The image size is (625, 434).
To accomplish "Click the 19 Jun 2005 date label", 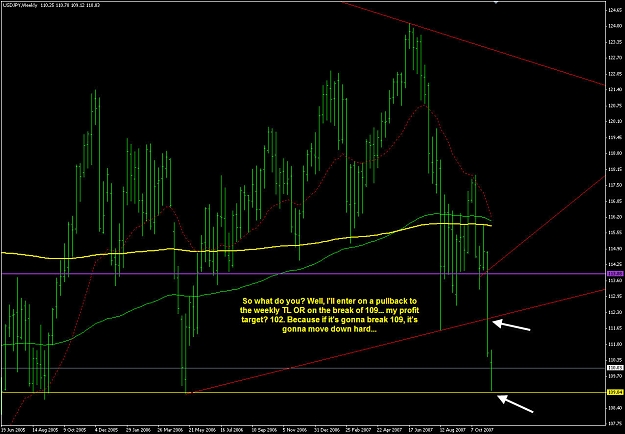I will 11,430.
